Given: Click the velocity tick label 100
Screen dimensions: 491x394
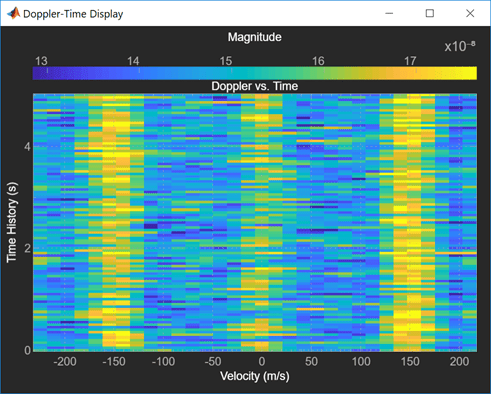Looking at the screenshot, I should (361, 362).
